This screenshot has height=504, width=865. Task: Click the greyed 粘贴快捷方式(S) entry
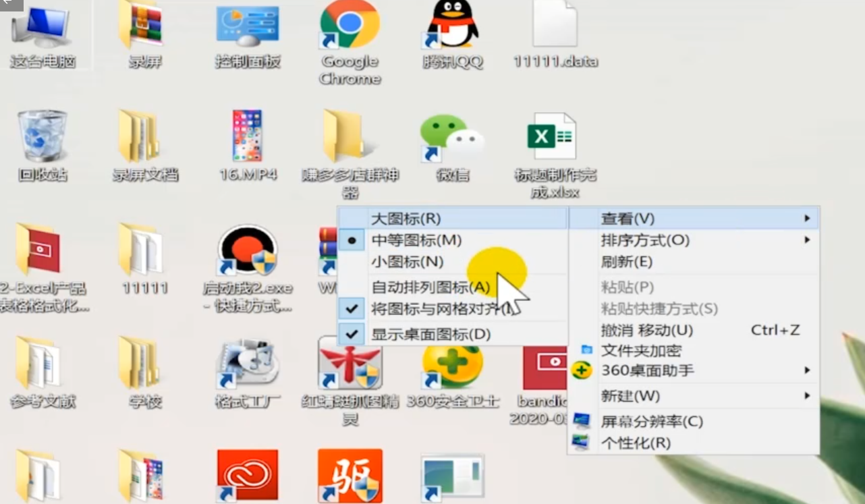(694, 309)
